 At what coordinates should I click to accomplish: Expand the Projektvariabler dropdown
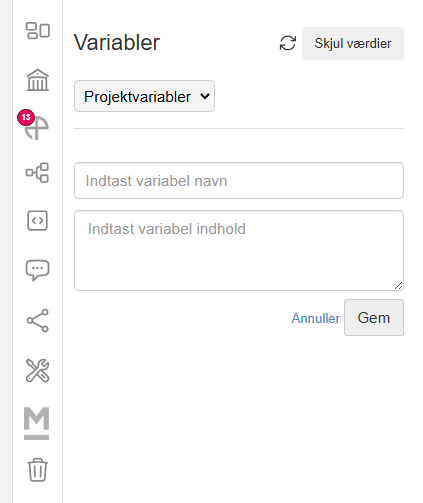click(x=144, y=96)
